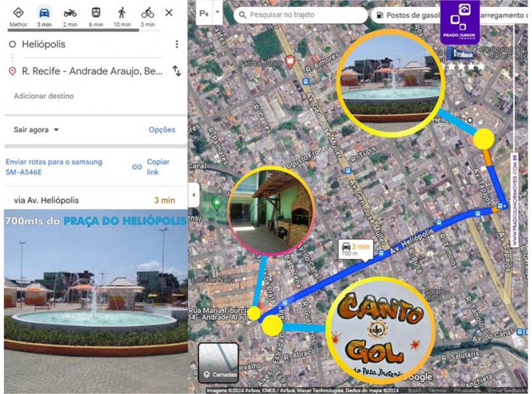Click the Lorrane Nails place label
This screenshot has width=532, height=394.
(x=213, y=280)
